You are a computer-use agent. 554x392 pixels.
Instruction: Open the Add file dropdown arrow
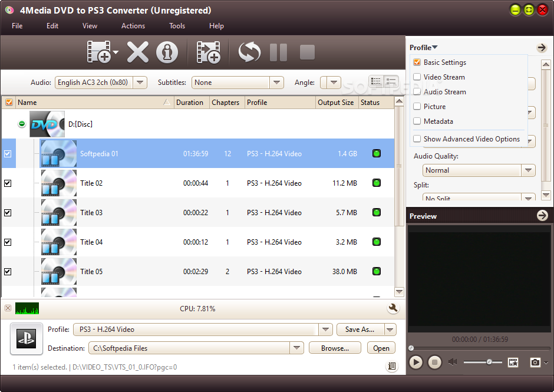click(x=115, y=52)
